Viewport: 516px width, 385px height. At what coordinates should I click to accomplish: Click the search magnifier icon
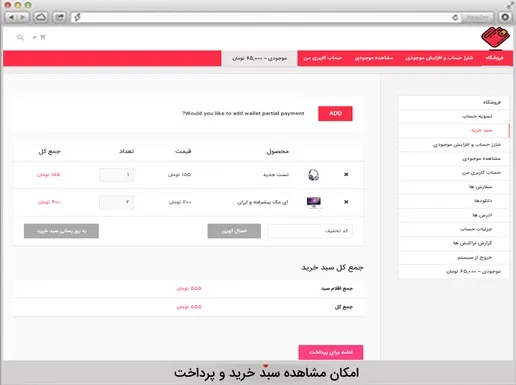pos(20,37)
